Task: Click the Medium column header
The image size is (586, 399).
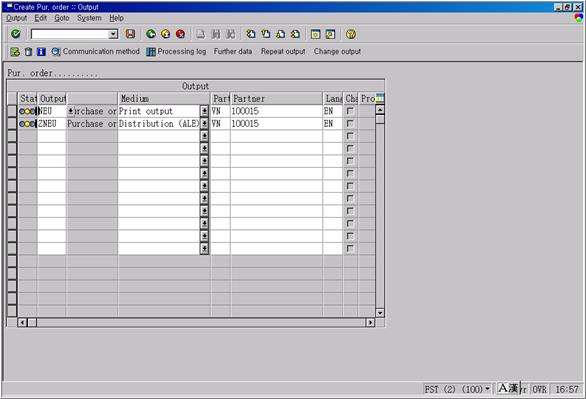Action: click(x=164, y=99)
